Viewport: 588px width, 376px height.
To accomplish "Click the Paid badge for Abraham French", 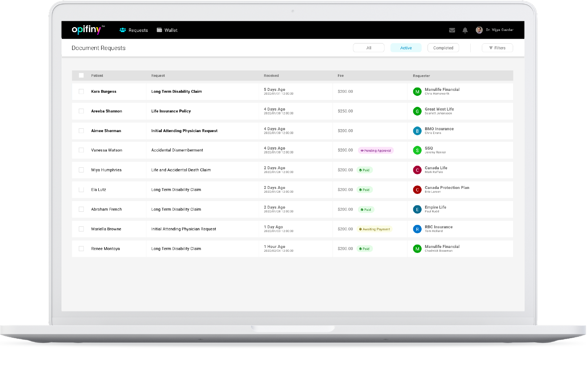I will (366, 210).
